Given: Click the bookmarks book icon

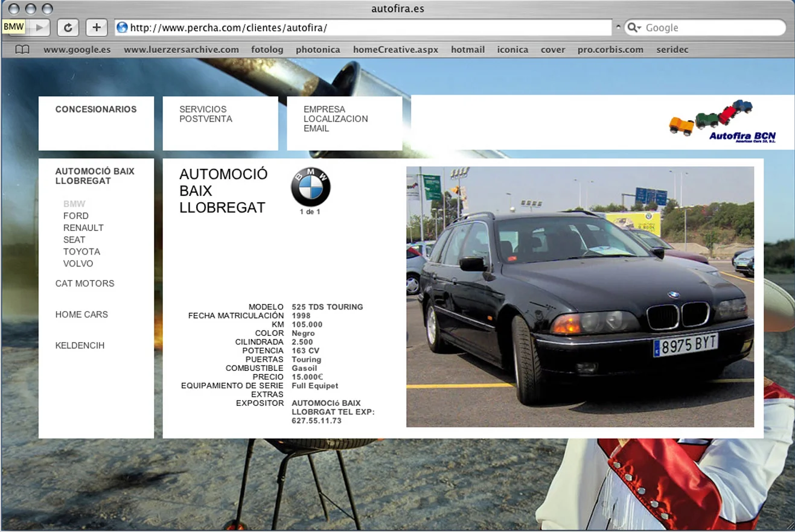Looking at the screenshot, I should point(22,49).
